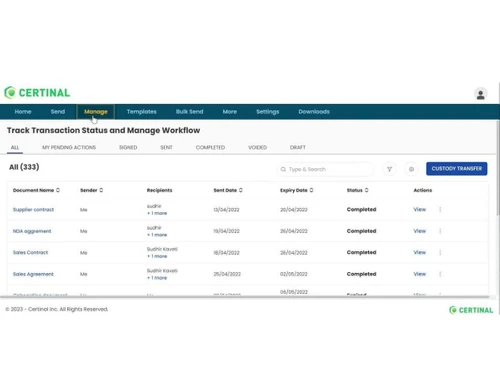Click the filter funnel icon
This screenshot has width=500, height=375.
click(389, 169)
